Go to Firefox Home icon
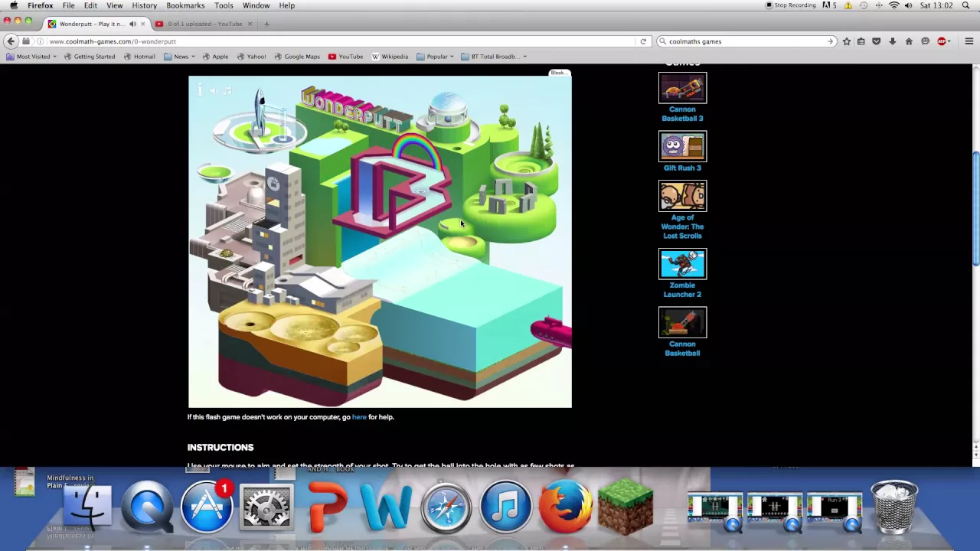This screenshot has height=551, width=980. [909, 41]
